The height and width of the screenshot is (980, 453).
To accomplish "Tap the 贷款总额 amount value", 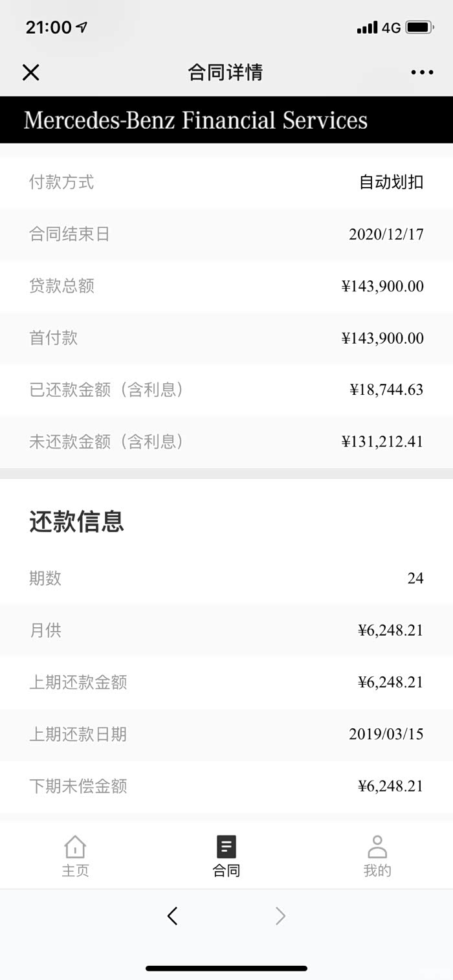I will point(382,286).
